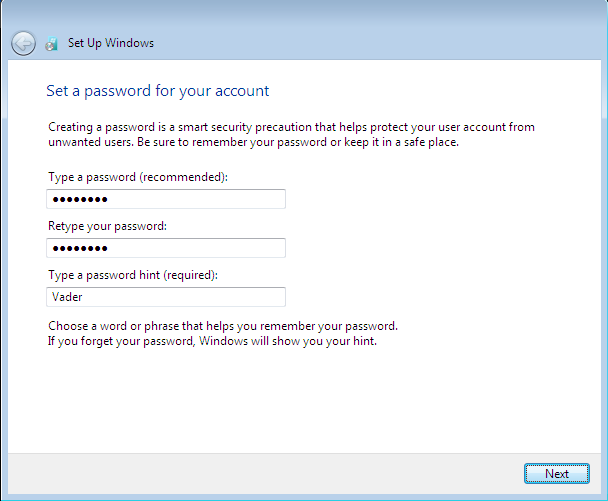The width and height of the screenshot is (608, 501).
Task: Focus the first password input field
Action: pos(166,199)
